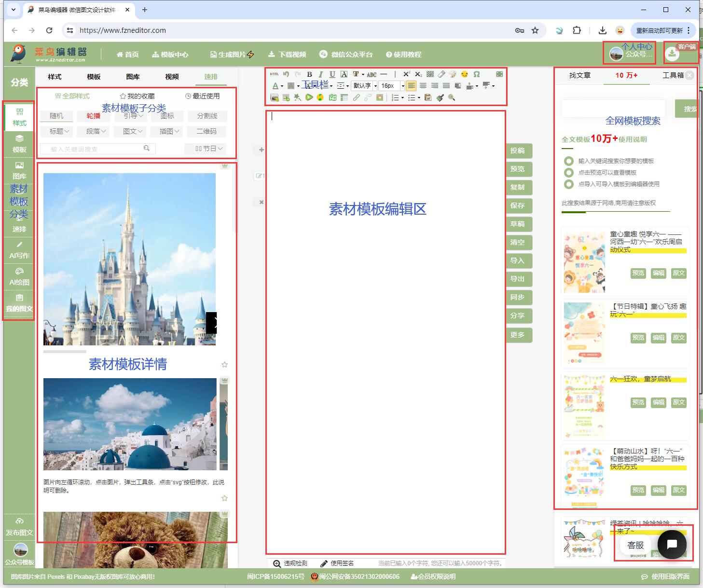Image resolution: width=703 pixels, height=588 pixels.
Task: Click the 输入关键词搜索 search field
Action: tap(97, 149)
